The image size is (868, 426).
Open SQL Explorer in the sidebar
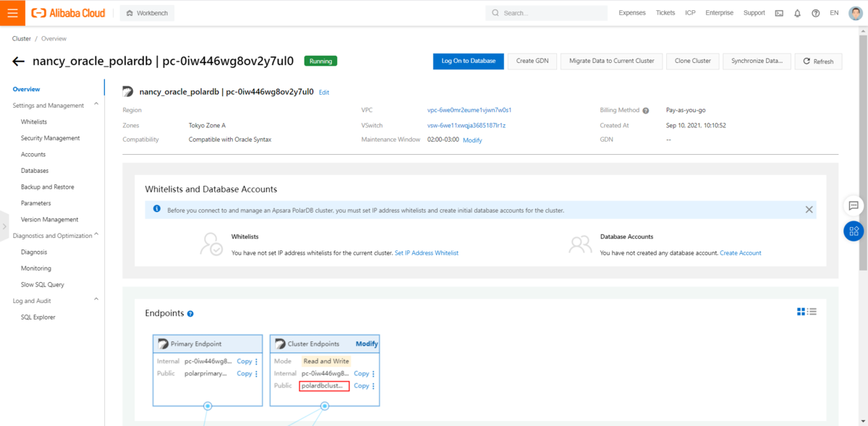pos(38,317)
